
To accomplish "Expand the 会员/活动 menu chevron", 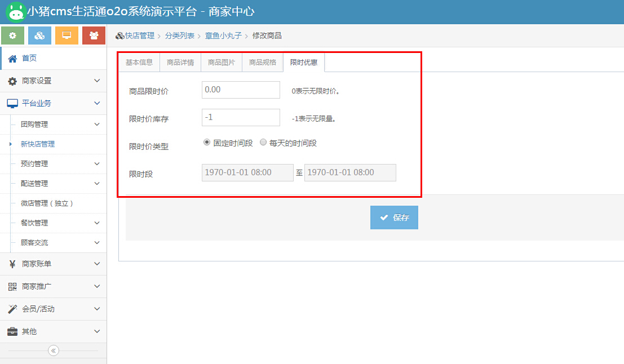I will point(97,309).
